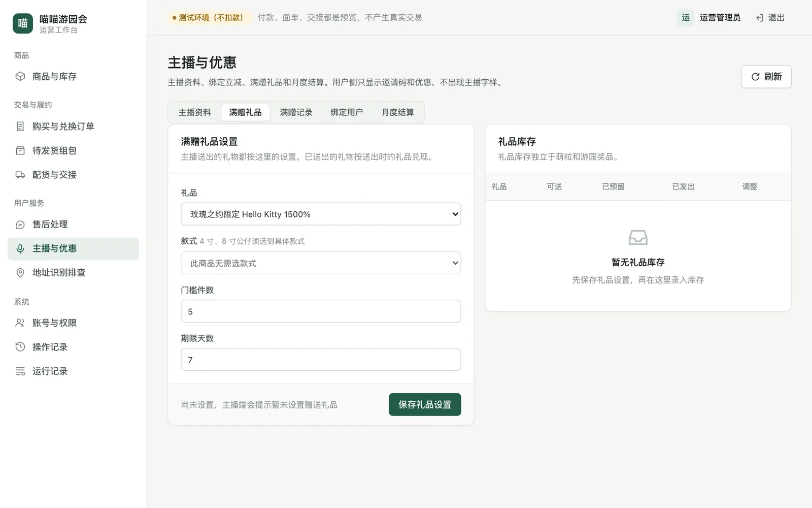Image resolution: width=812 pixels, height=508 pixels.
Task: Click the 暂无礼品库存 empty-state heading
Action: tap(638, 262)
